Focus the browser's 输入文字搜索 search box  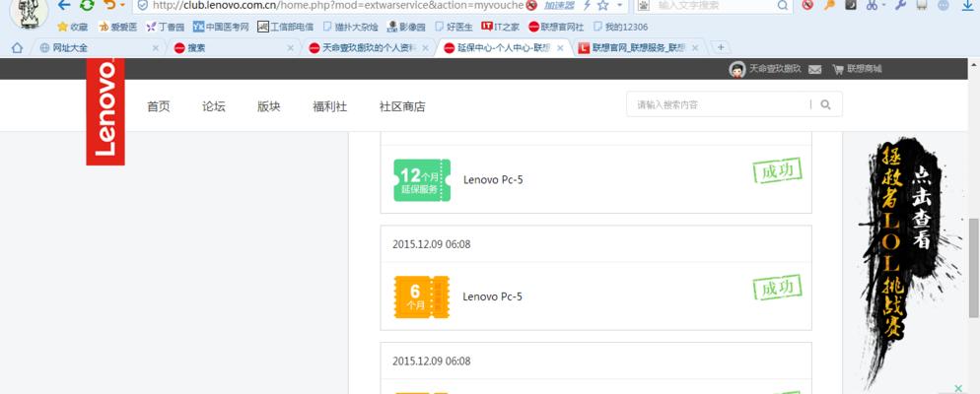(713, 5)
